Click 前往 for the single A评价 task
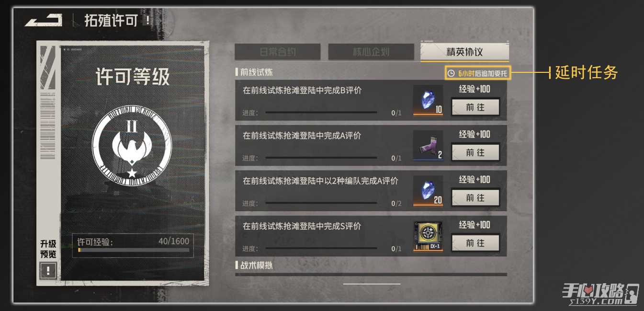 click(x=475, y=152)
